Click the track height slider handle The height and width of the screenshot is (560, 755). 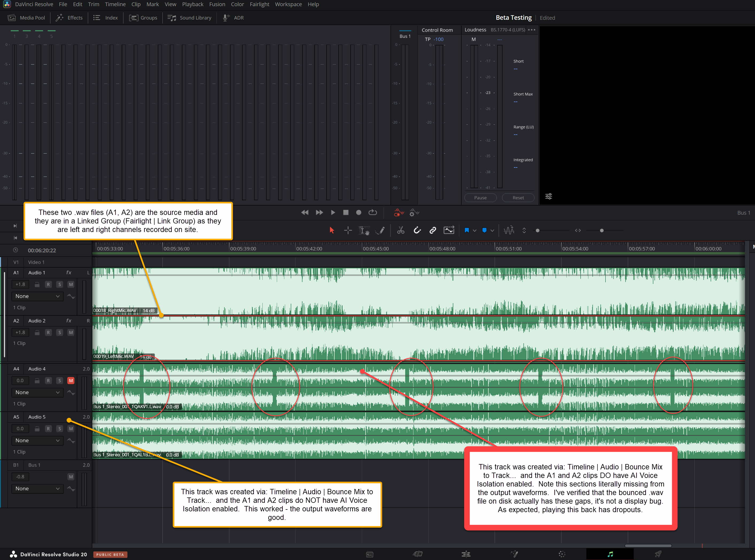point(538,230)
